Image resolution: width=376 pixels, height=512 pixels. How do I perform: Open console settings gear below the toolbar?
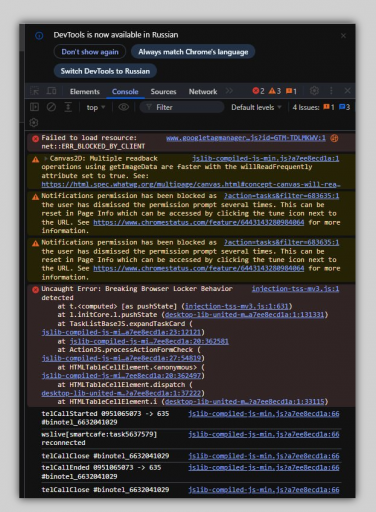pyautogui.click(x=34, y=123)
